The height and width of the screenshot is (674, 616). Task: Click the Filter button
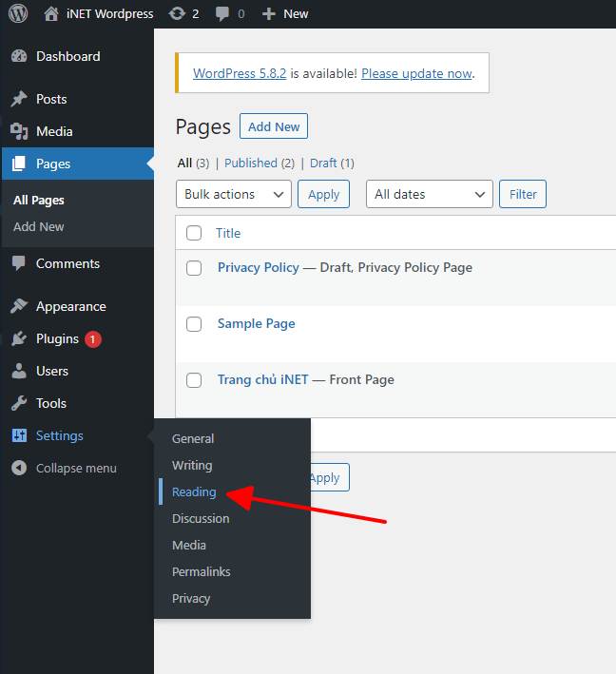[523, 194]
